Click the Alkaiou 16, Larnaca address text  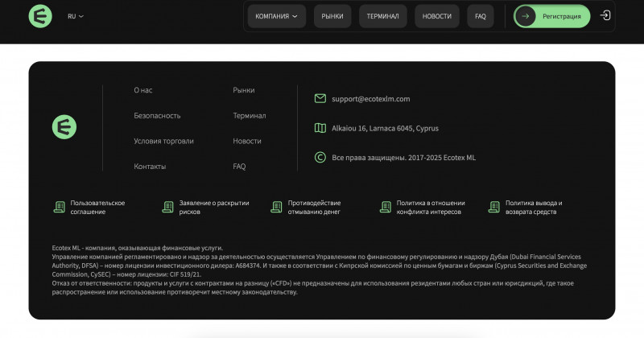pos(386,128)
